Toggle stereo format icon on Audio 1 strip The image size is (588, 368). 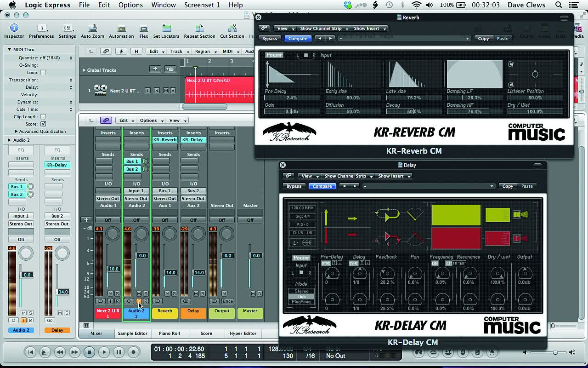coord(100,301)
